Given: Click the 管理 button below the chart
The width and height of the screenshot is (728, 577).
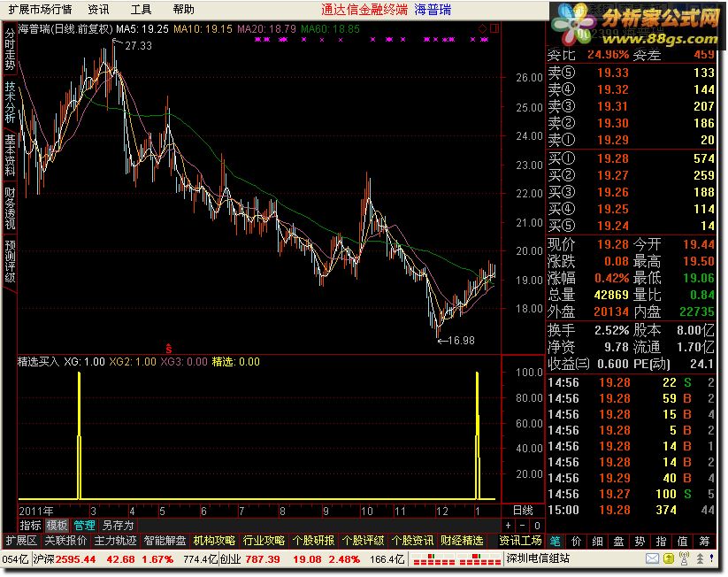Looking at the screenshot, I should tap(84, 526).
